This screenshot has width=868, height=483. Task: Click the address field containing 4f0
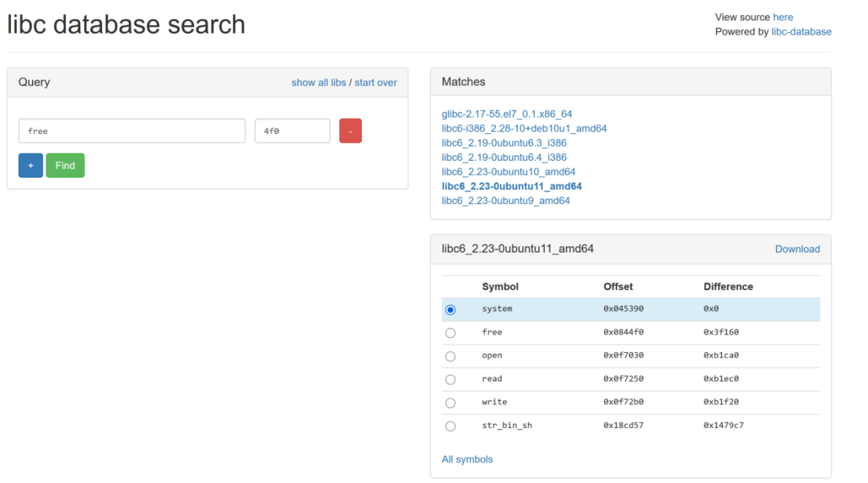292,131
